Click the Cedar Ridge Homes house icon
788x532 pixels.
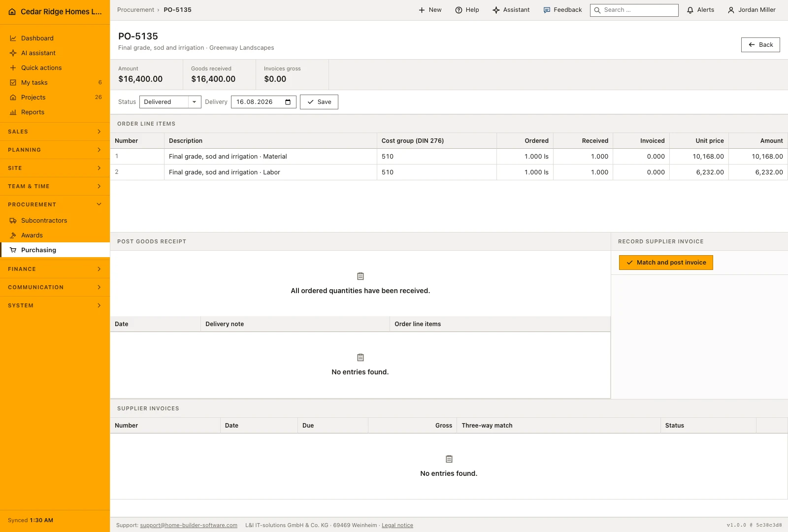click(12, 12)
